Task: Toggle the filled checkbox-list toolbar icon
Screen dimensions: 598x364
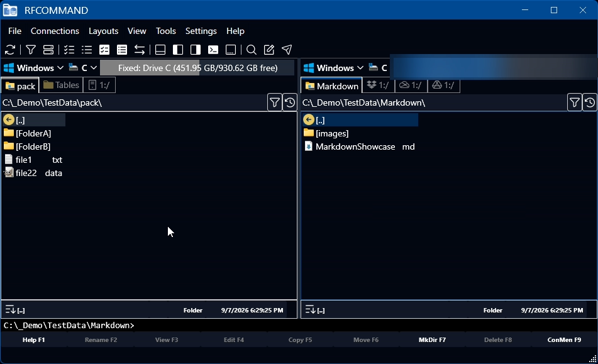Action: click(x=104, y=50)
